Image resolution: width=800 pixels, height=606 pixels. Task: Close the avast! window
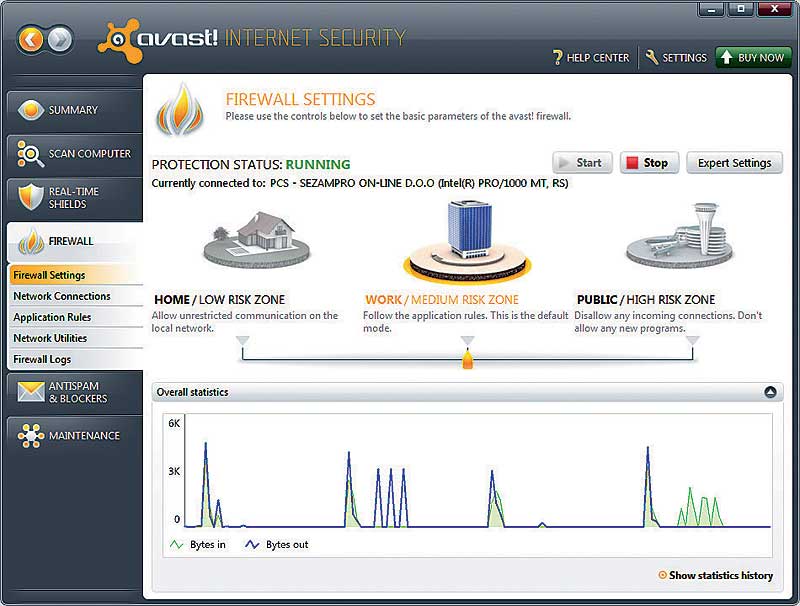pos(774,9)
